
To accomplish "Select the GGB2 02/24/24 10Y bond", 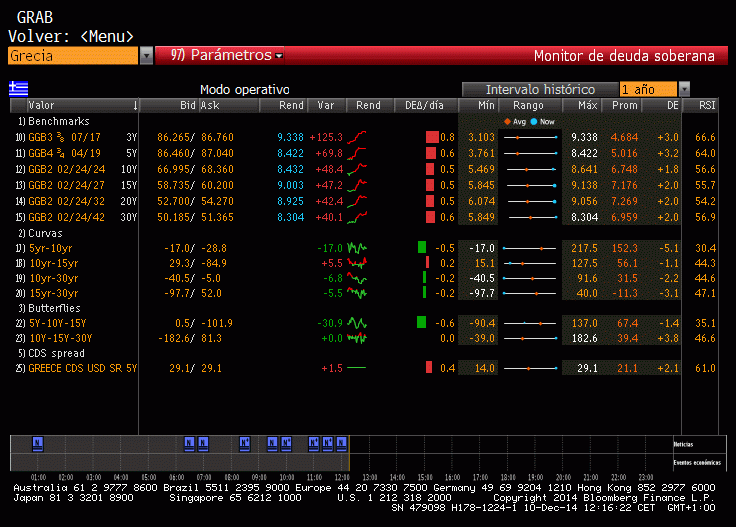I will coord(76,169).
